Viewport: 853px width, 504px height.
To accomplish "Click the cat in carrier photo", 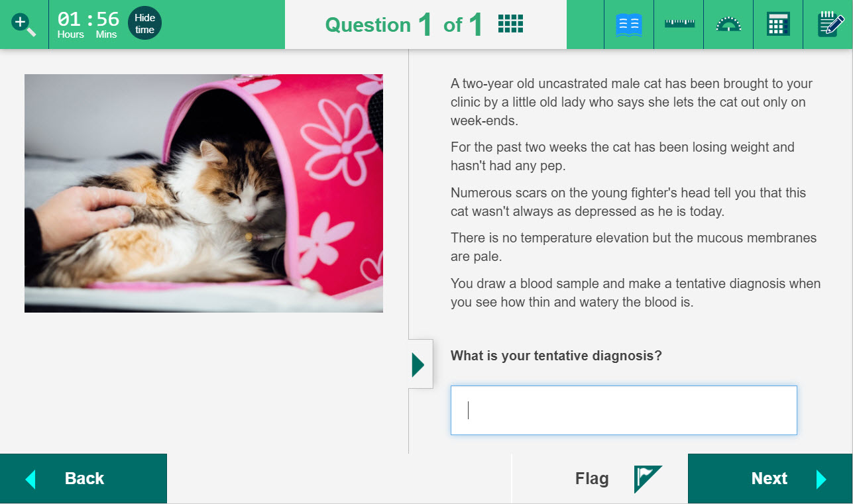I will click(203, 193).
